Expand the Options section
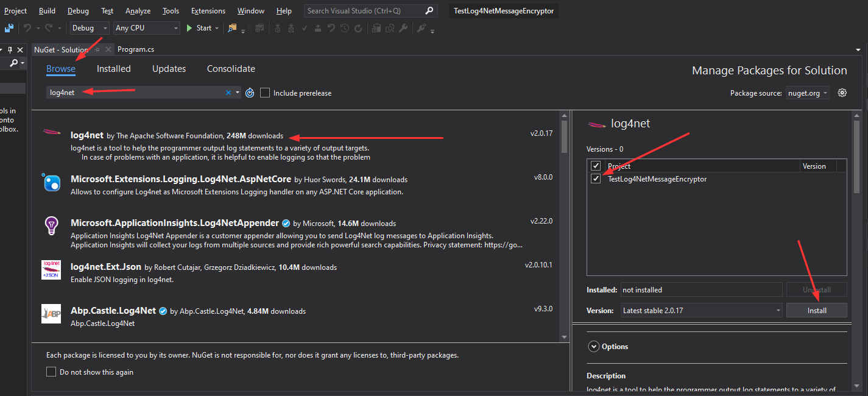 coord(594,346)
